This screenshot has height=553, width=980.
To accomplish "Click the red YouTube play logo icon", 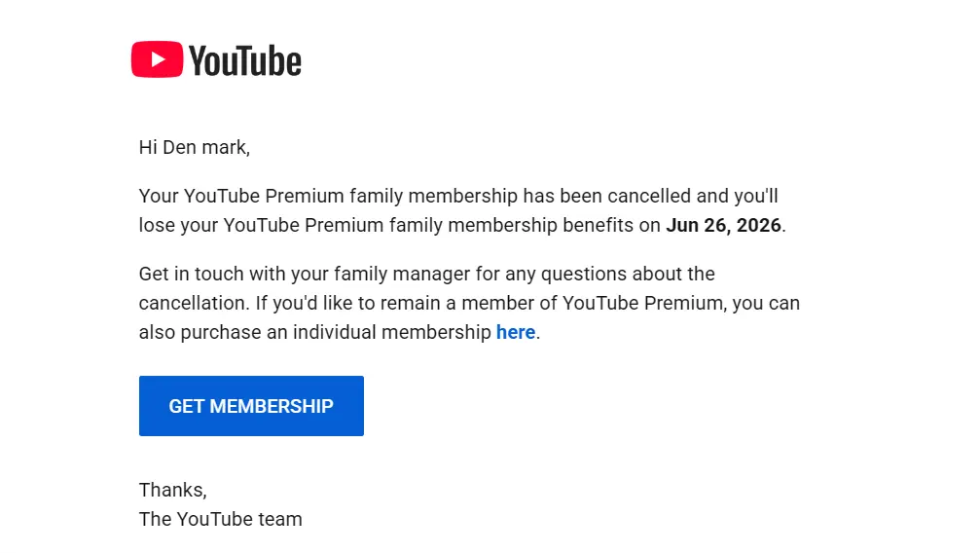I will 157,59.
